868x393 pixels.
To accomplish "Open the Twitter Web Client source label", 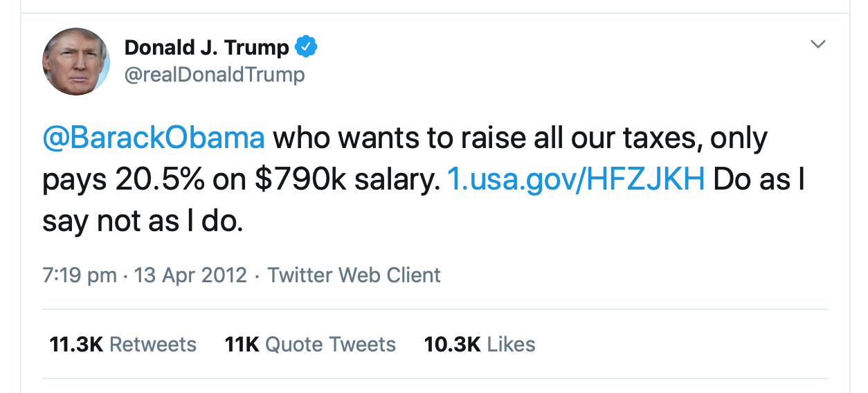I will (x=354, y=275).
